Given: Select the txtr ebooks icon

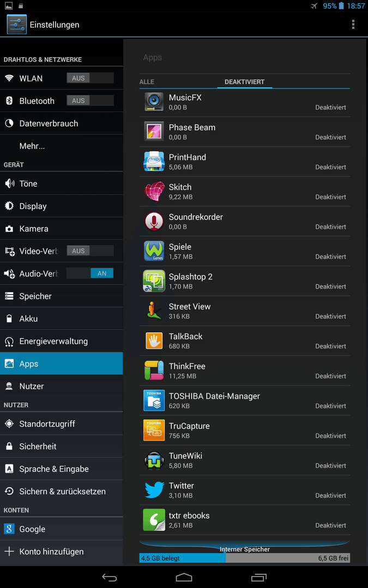Looking at the screenshot, I should (x=154, y=520).
